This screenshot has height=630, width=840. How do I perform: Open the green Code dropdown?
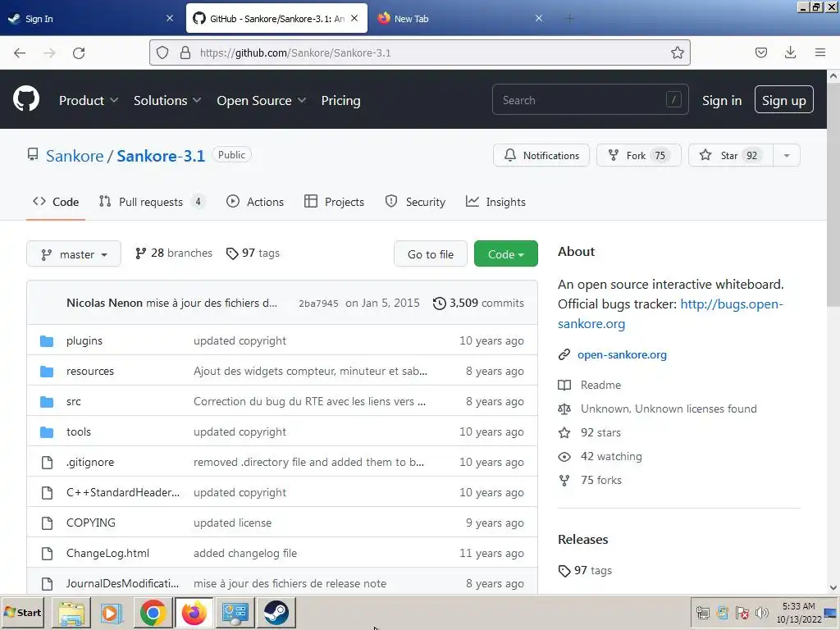(505, 254)
